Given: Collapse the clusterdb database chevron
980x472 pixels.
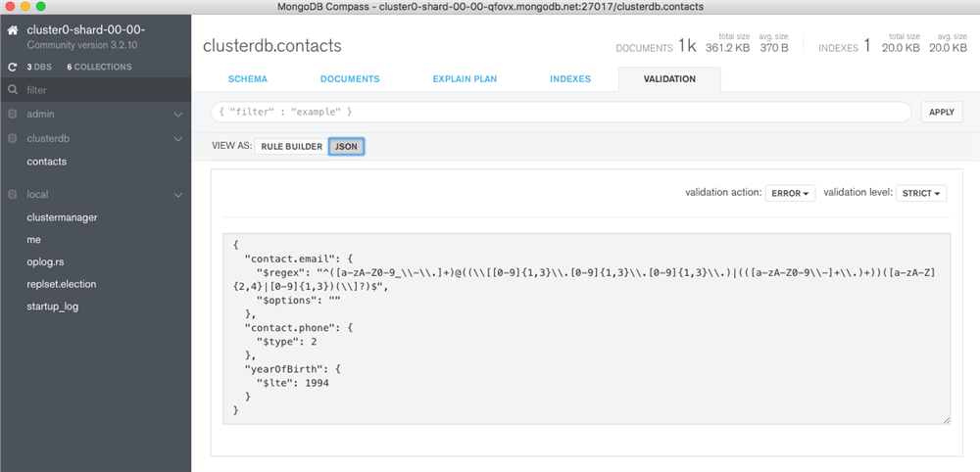Looking at the screenshot, I should click(x=178, y=139).
